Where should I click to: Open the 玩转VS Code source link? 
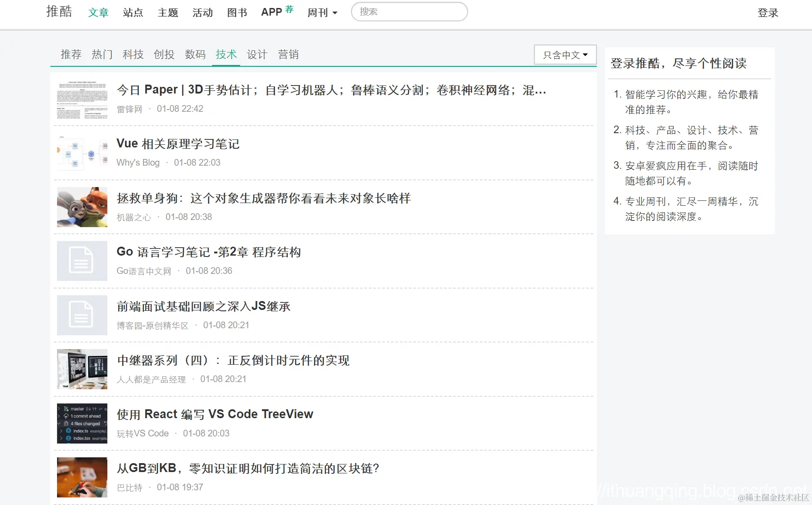[143, 433]
